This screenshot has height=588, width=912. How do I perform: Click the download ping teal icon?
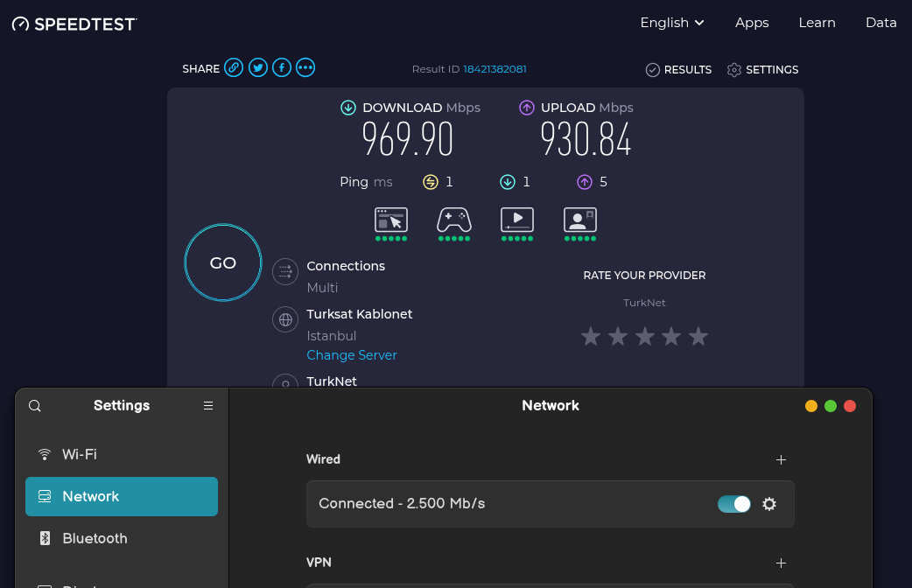[x=508, y=182]
